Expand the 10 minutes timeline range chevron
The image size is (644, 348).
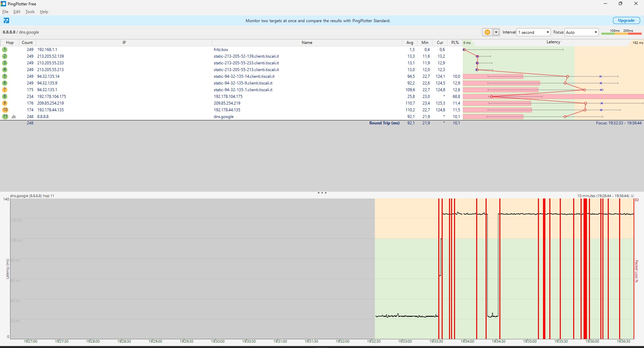632,196
